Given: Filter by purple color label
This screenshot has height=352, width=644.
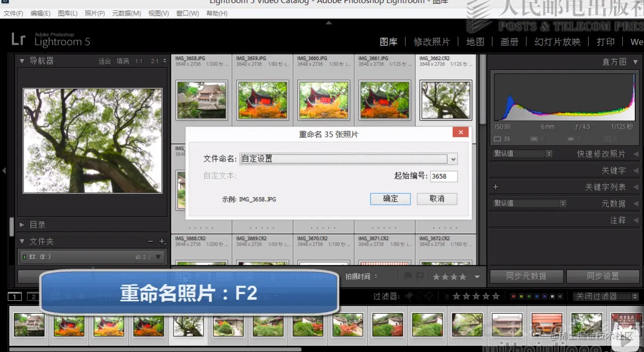Looking at the screenshot, I should (544, 297).
